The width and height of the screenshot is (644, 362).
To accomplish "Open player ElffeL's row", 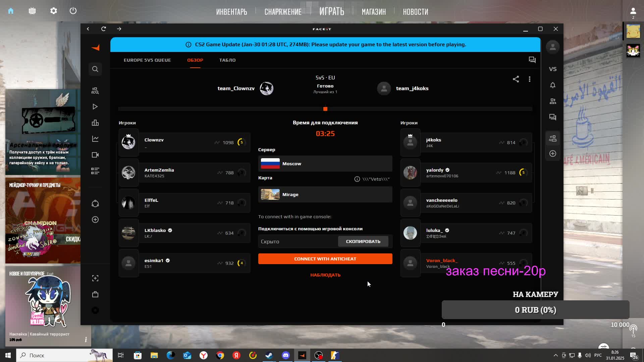I will [184, 203].
